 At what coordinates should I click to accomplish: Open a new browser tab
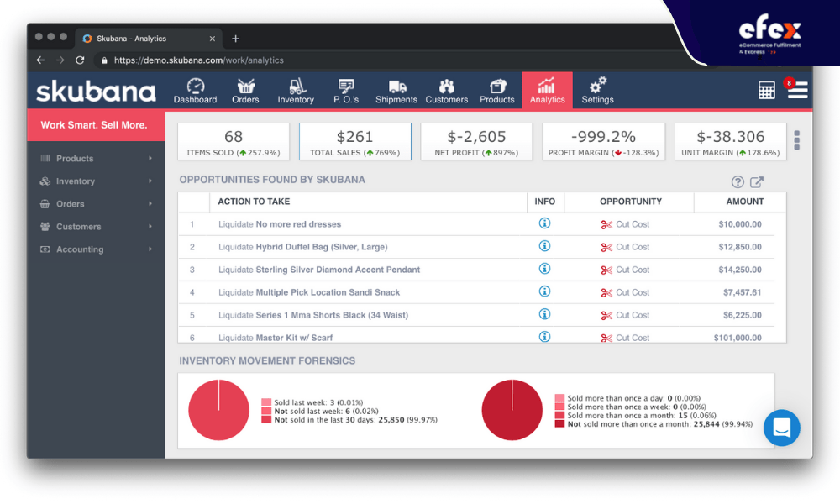[x=236, y=39]
